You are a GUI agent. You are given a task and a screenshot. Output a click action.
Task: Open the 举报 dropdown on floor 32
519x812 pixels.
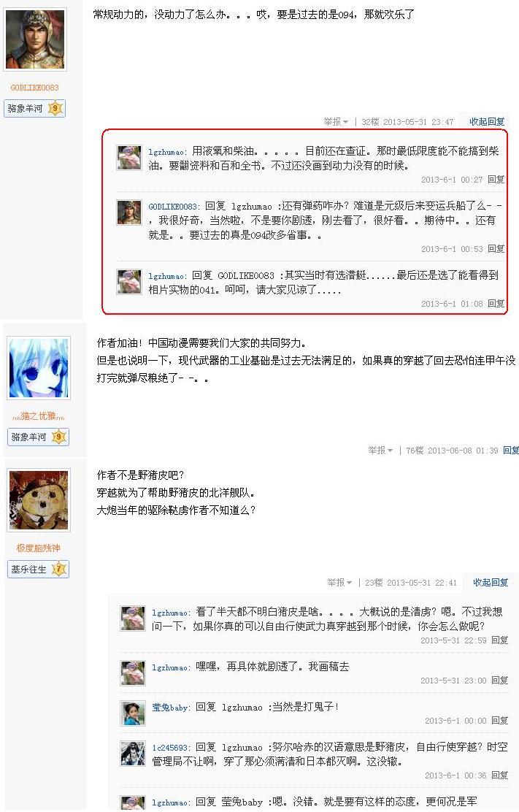pyautogui.click(x=336, y=122)
